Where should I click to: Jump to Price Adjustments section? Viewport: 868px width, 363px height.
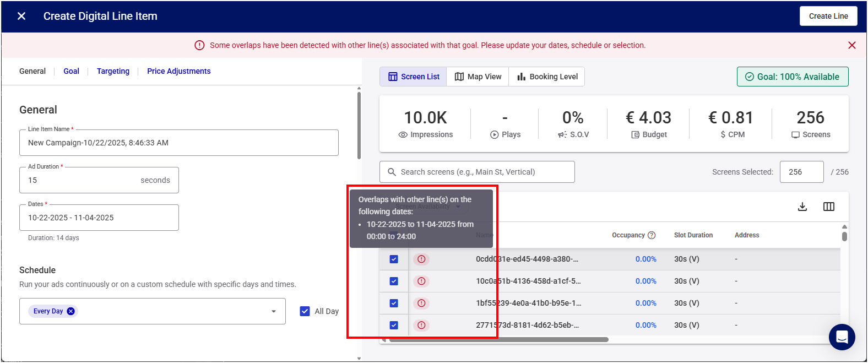[178, 71]
